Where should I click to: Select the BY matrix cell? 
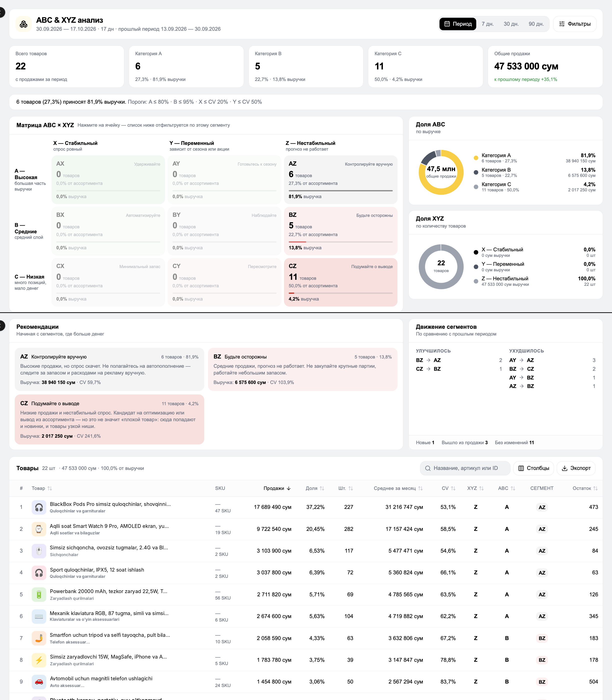(x=224, y=231)
